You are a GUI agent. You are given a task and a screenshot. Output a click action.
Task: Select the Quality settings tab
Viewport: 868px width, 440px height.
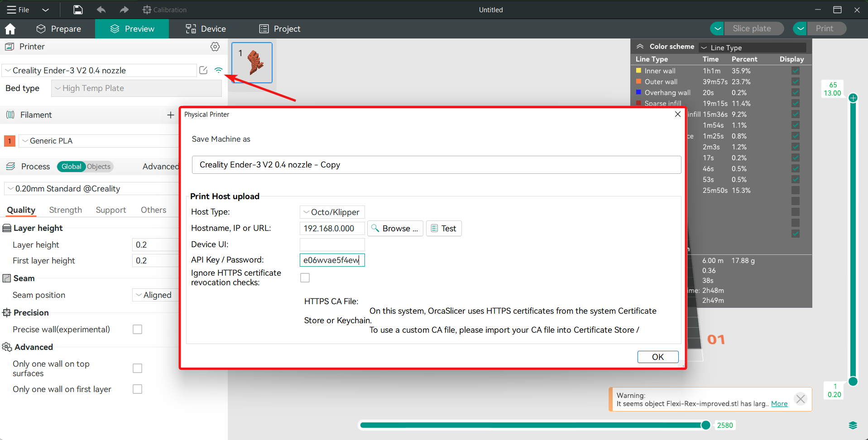pos(21,210)
